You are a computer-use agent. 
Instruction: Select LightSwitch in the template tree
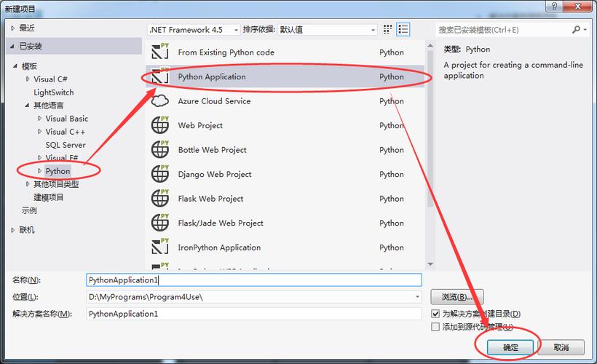[x=54, y=92]
